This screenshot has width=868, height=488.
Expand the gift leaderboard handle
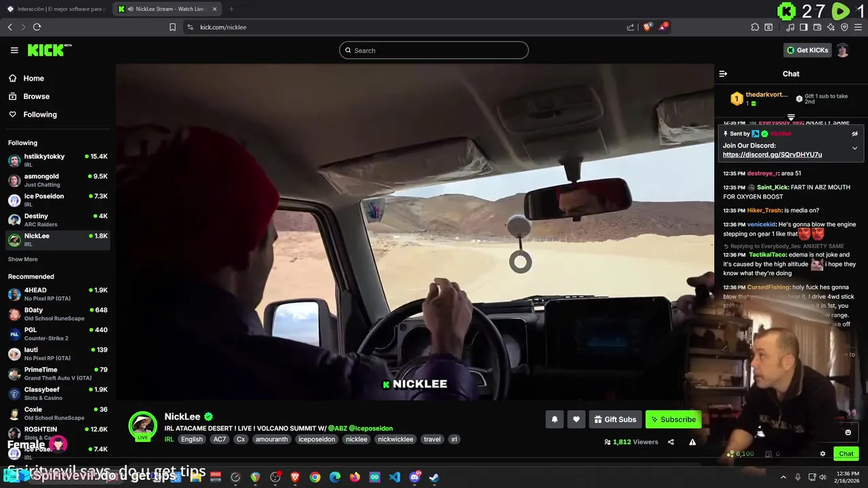tap(791, 117)
